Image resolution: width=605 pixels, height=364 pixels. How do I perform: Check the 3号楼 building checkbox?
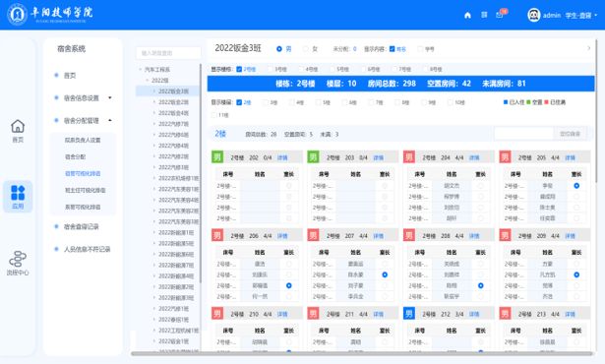271,69
